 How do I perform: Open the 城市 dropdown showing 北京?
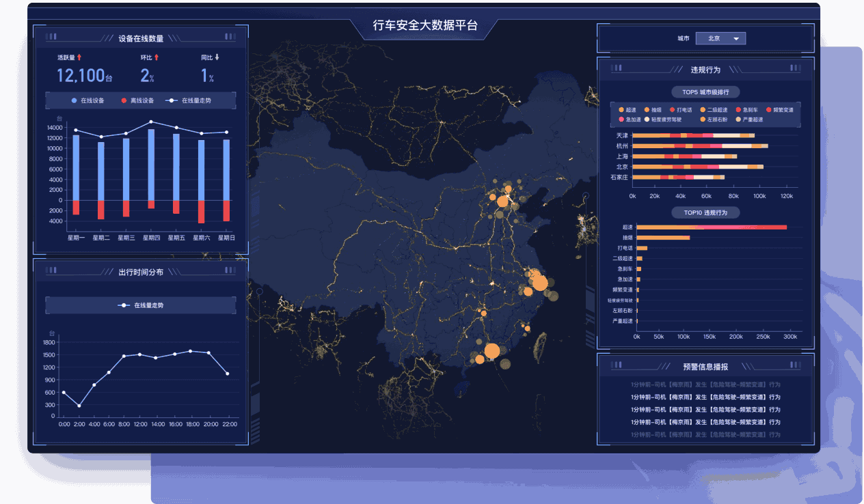(720, 39)
